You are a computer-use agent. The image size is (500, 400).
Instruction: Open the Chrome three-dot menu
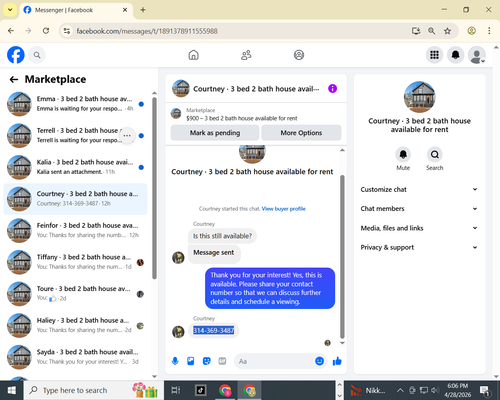click(489, 31)
